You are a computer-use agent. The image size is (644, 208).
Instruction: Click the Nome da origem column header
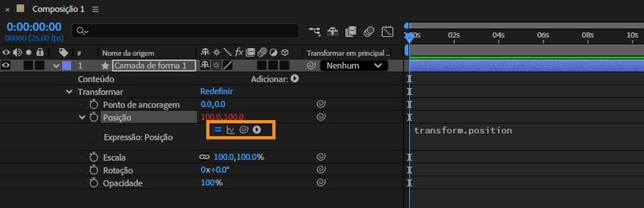coord(128,53)
